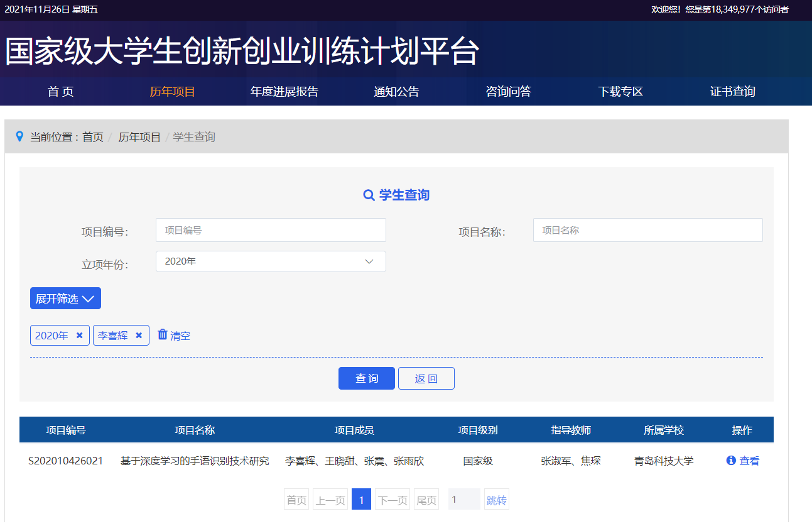Click the 下一页 pagination button
Viewport: 812px width, 526px height.
coord(392,500)
